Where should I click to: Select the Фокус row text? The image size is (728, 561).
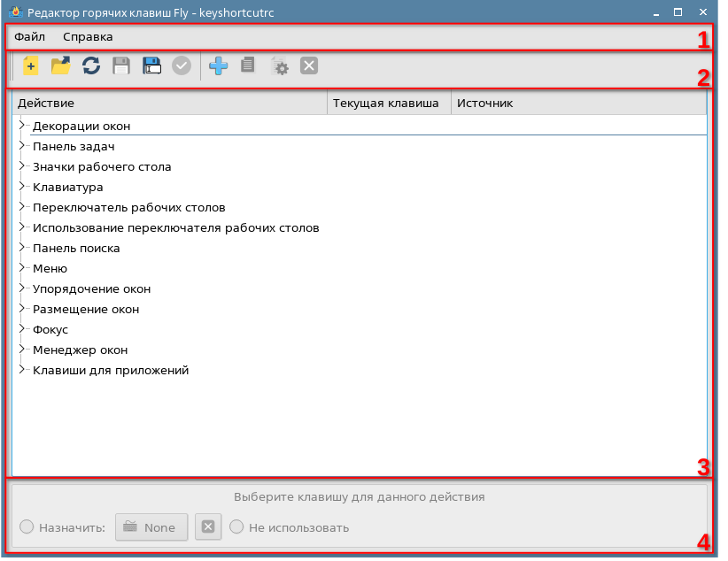pos(50,330)
